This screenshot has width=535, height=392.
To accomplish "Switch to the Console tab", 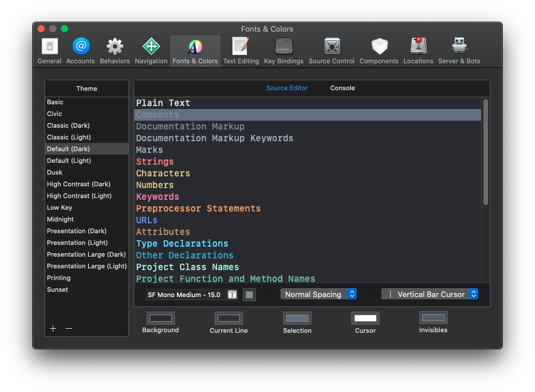I will tap(343, 88).
